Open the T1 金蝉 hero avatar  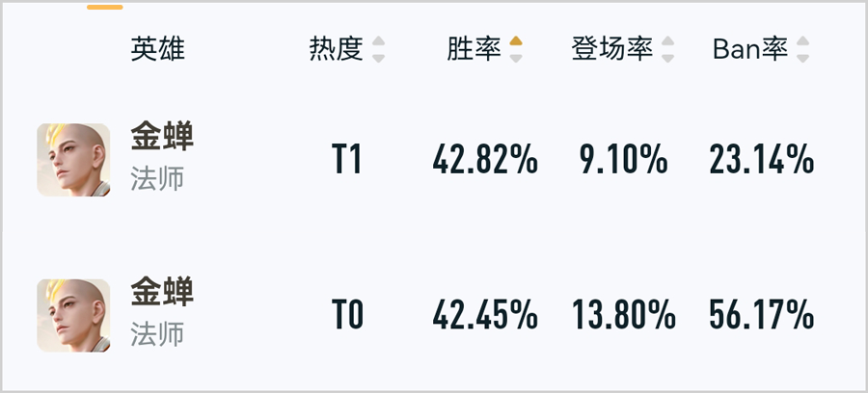click(73, 160)
